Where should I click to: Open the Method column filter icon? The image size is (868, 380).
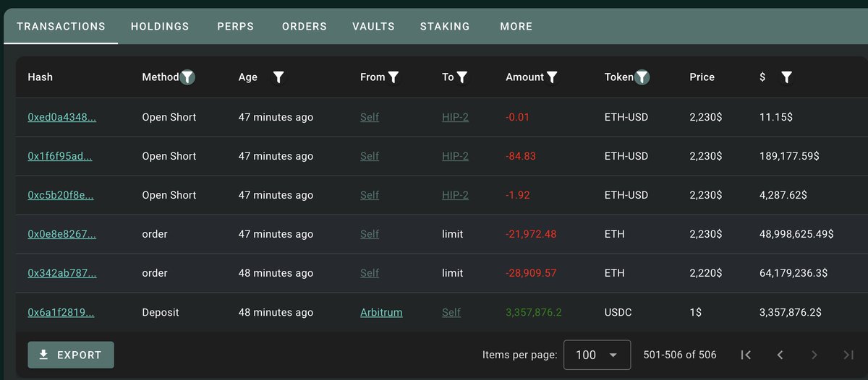[187, 77]
